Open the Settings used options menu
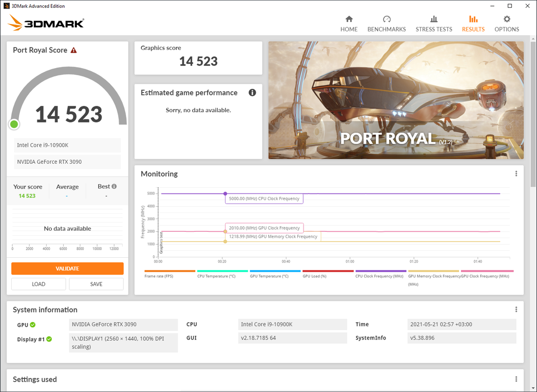Image resolution: width=537 pixels, height=392 pixels. [x=516, y=379]
